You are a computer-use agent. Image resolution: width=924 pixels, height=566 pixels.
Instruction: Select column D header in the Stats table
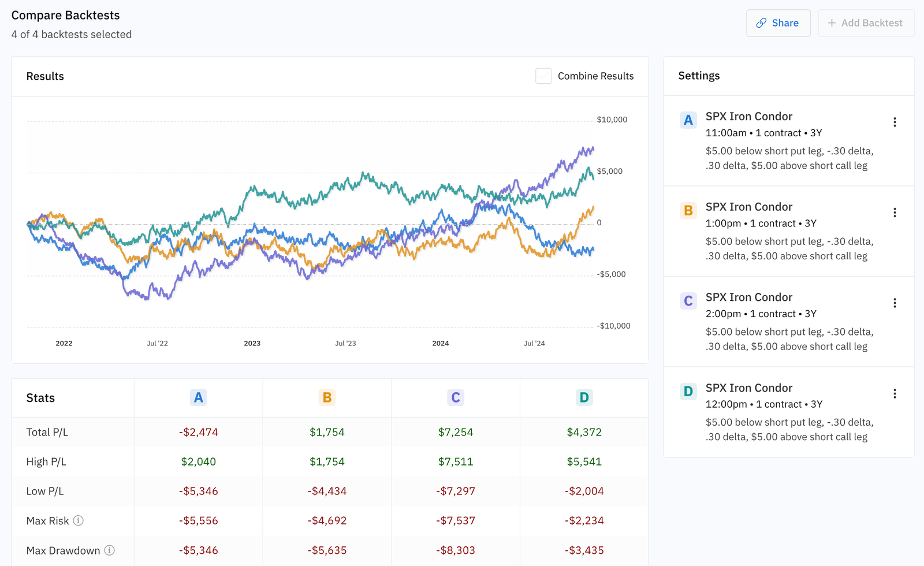(584, 397)
